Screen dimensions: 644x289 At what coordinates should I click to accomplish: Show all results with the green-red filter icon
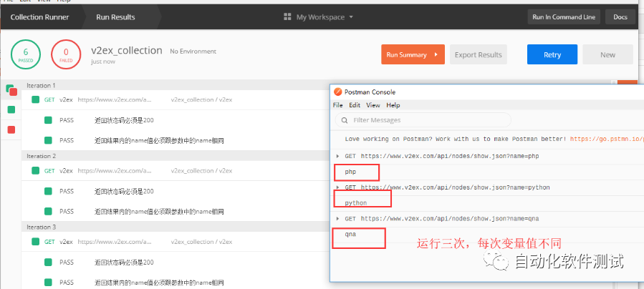[11, 89]
